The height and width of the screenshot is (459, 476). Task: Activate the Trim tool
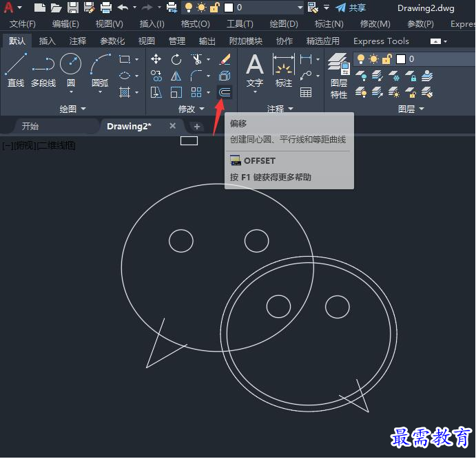(196, 59)
